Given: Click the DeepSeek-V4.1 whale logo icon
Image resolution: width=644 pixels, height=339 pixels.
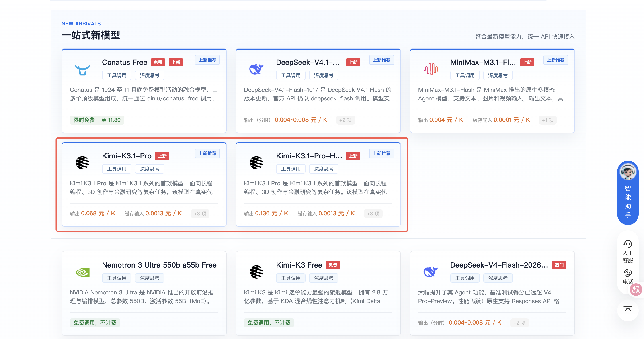Looking at the screenshot, I should pos(256,69).
